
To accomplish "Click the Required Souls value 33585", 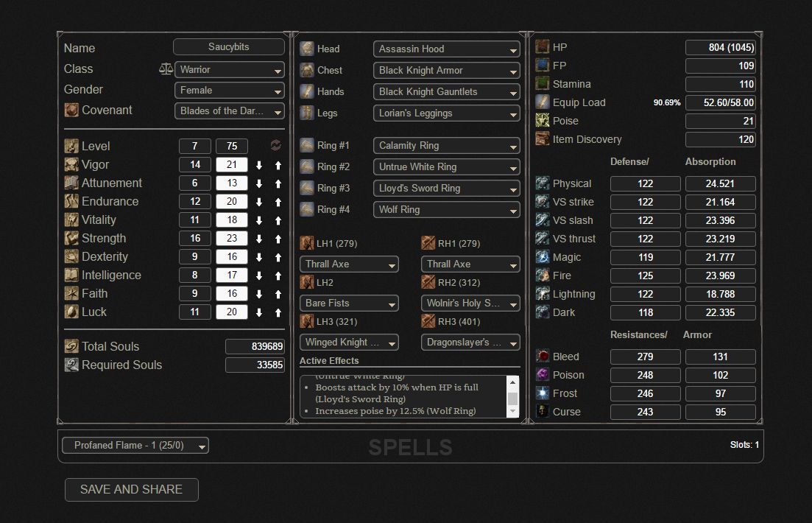I will tap(255, 365).
